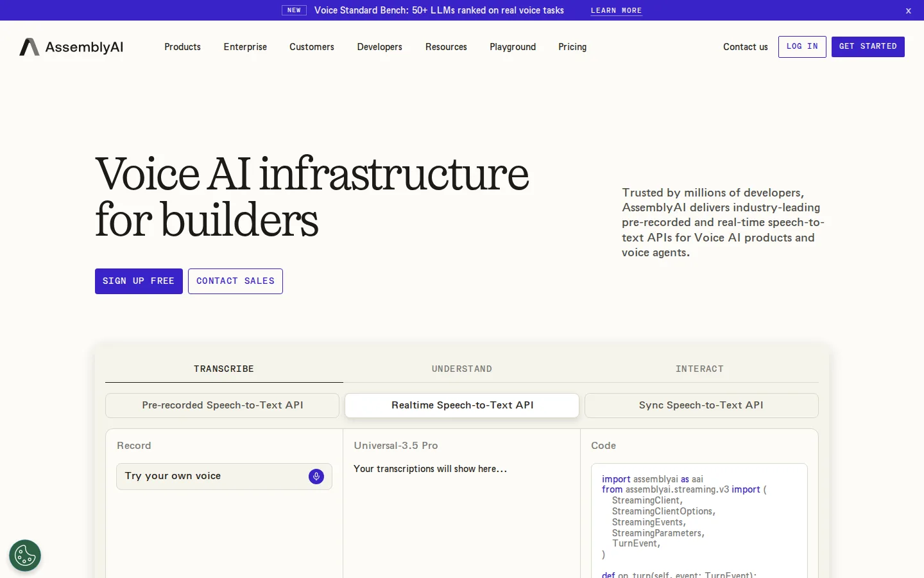Click the LOG IN button
Image resolution: width=924 pixels, height=578 pixels.
[802, 47]
